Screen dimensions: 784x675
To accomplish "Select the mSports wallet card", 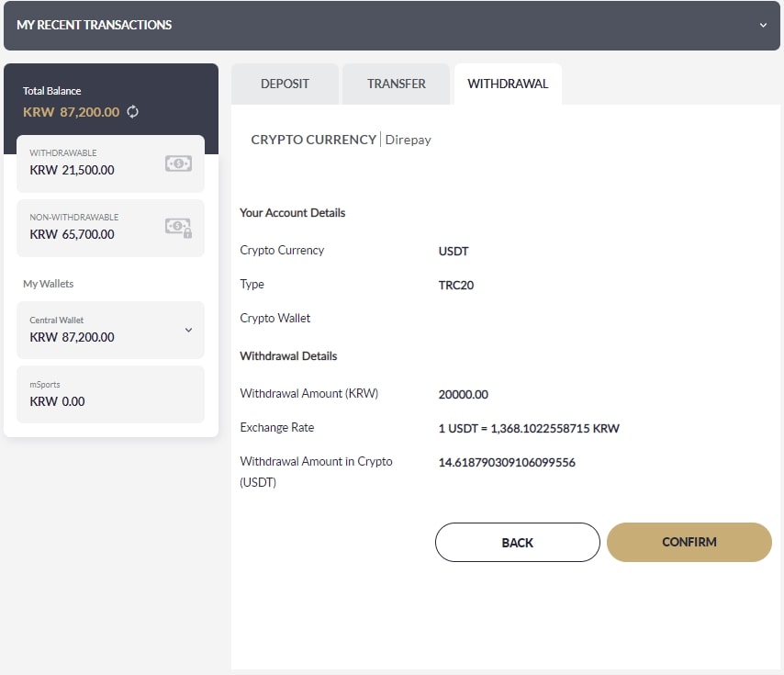I will tap(110, 394).
